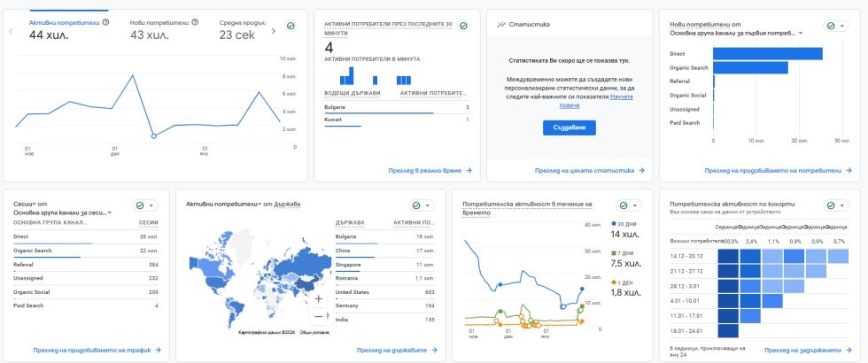
Task: Open dropdown for Основна група канали за първия потребител
Action: (801, 34)
